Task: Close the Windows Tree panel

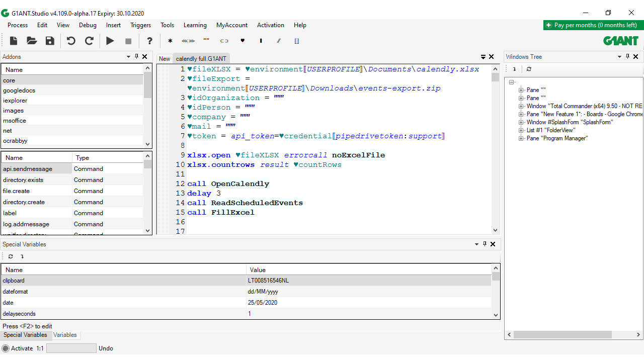Action: click(x=636, y=57)
